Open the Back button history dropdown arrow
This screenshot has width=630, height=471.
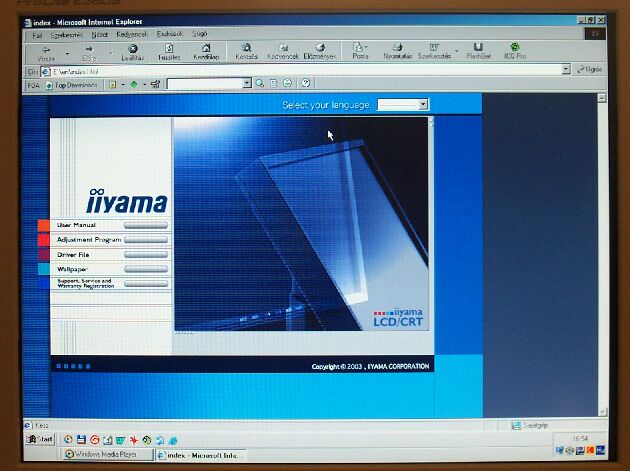67,53
